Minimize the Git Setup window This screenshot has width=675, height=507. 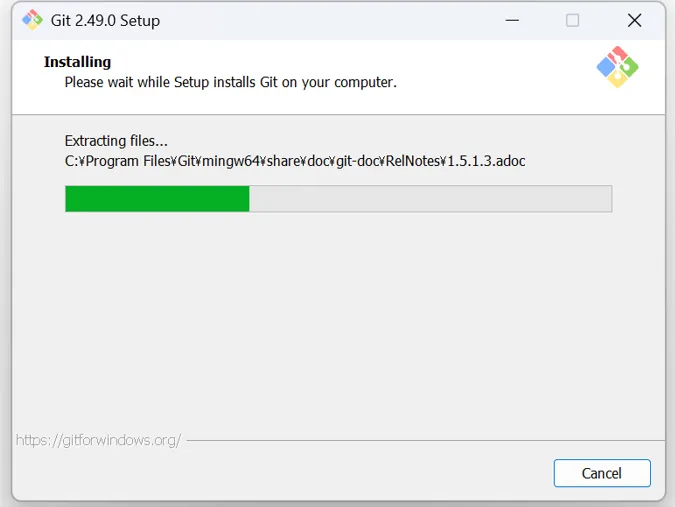coord(511,20)
